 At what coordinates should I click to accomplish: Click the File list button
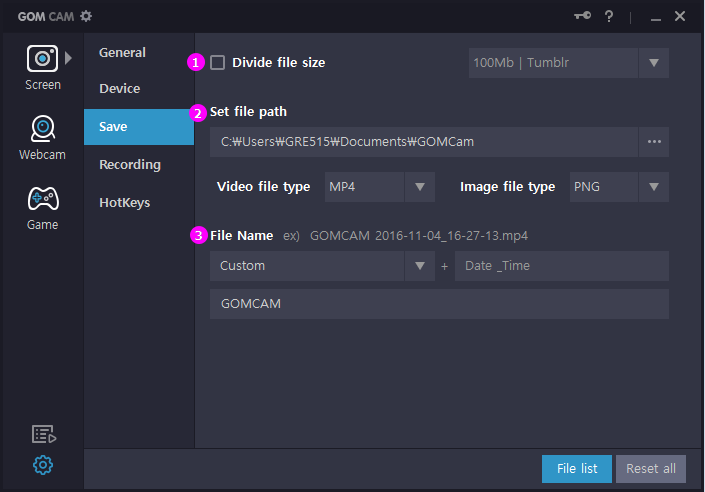pos(576,469)
